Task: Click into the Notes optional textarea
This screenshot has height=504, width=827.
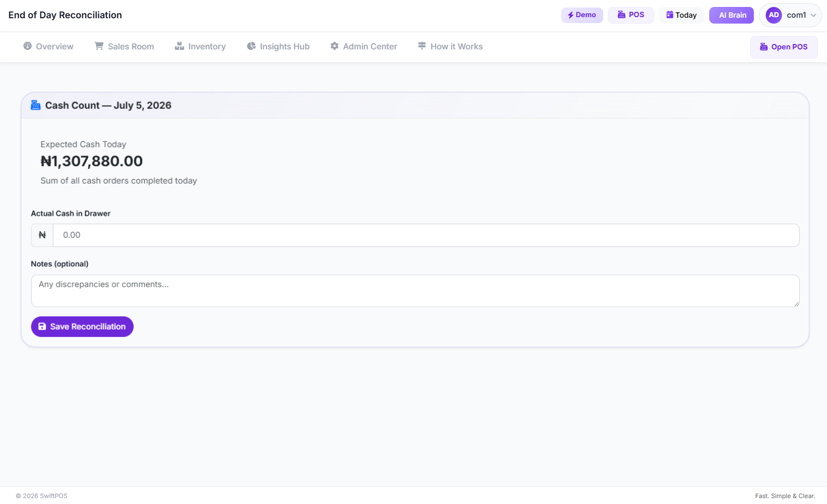Action: pos(415,291)
